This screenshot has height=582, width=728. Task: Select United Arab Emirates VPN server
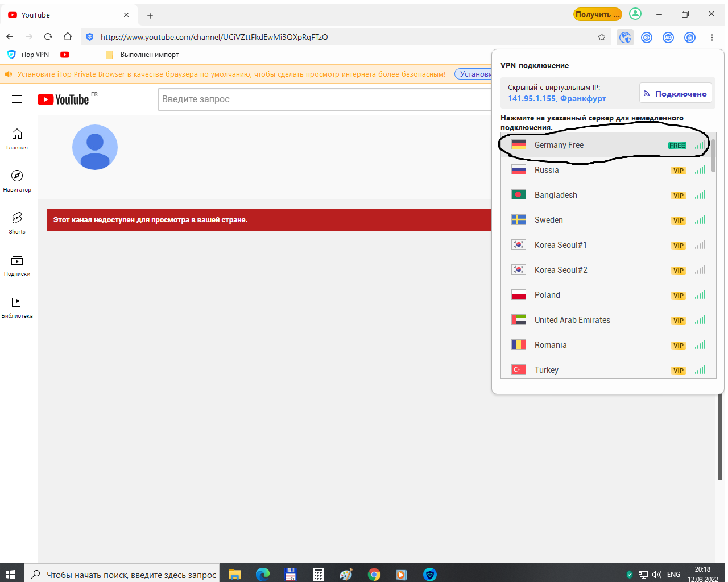click(606, 320)
